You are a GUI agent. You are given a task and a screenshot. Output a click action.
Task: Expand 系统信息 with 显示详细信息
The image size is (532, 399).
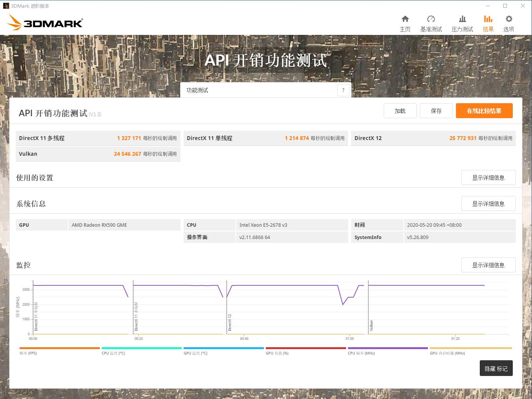coord(488,203)
